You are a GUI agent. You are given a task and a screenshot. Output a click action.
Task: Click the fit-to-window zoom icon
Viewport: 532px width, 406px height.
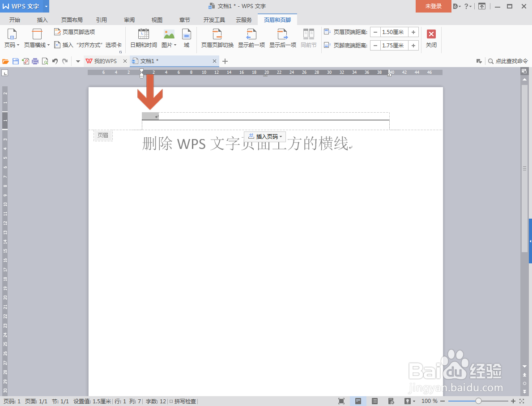coord(522,401)
